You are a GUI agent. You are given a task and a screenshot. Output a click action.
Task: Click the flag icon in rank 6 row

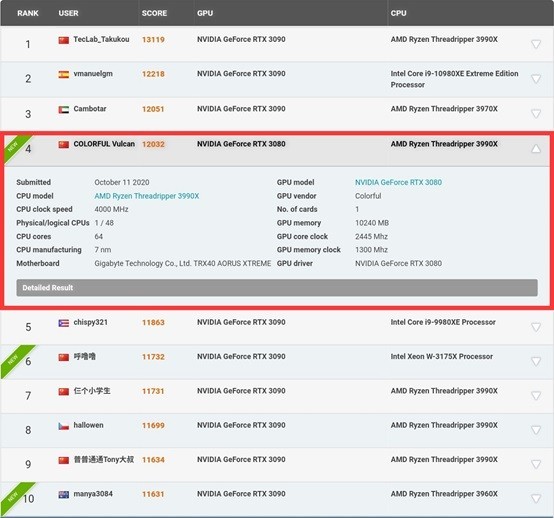tap(64, 357)
